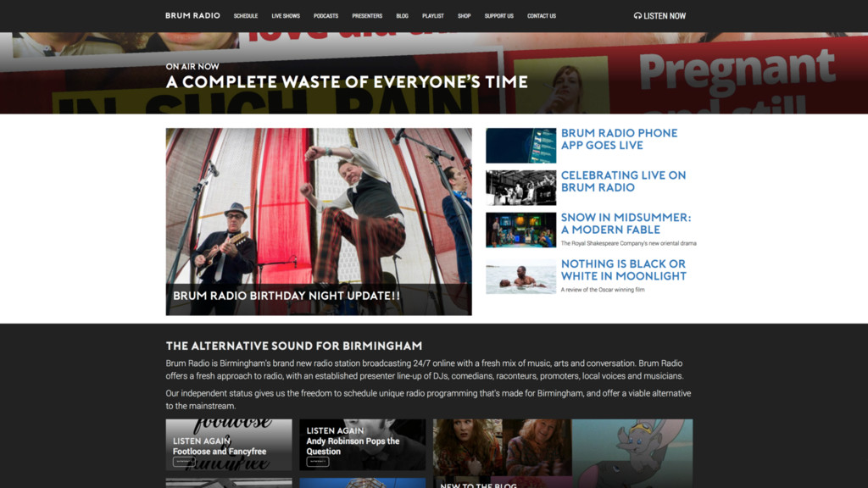Open Listen Again card for Andy Robinson Pops the Question
Screen dimensions: 868x488
tap(363, 445)
